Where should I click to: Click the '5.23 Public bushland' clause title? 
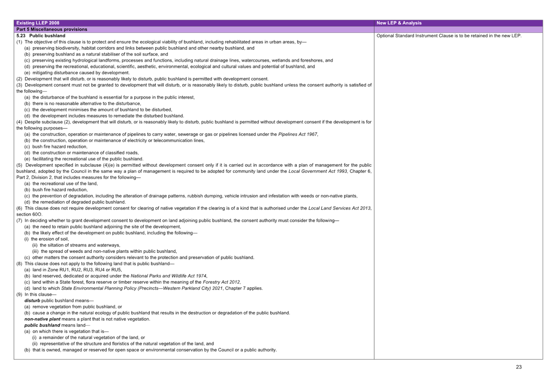[x=41, y=36]
